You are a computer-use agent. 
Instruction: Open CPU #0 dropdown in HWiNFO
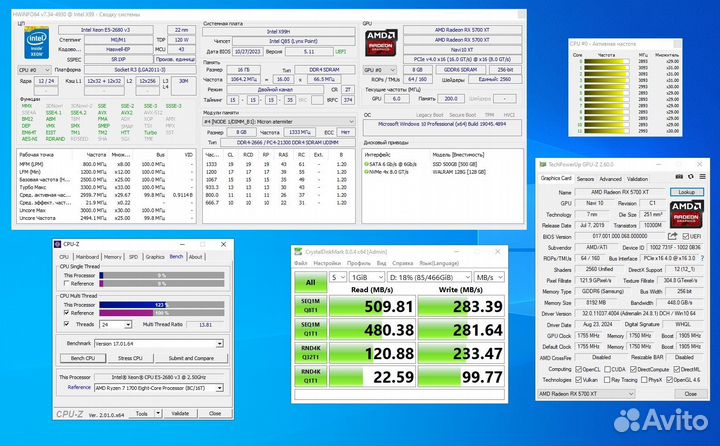pyautogui.click(x=34, y=70)
